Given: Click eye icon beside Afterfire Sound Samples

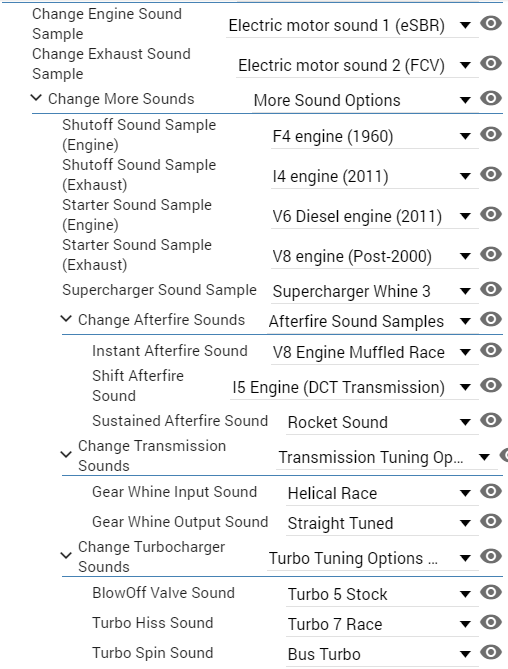Looking at the screenshot, I should 491,319.
